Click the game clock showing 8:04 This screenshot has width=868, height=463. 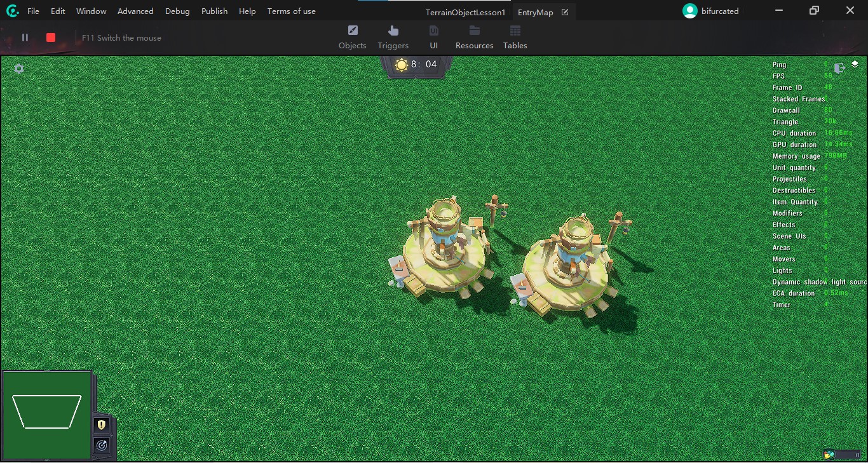424,64
